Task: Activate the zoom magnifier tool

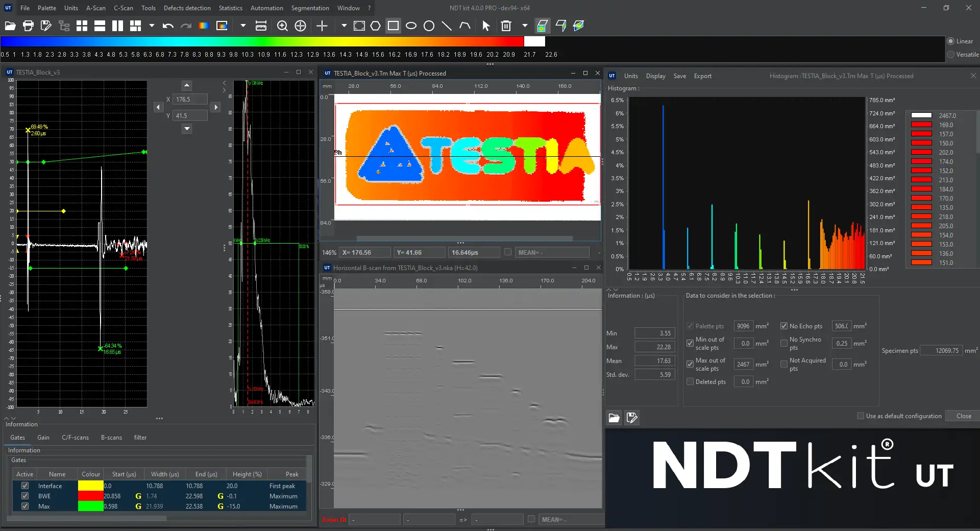Action: 282,26
